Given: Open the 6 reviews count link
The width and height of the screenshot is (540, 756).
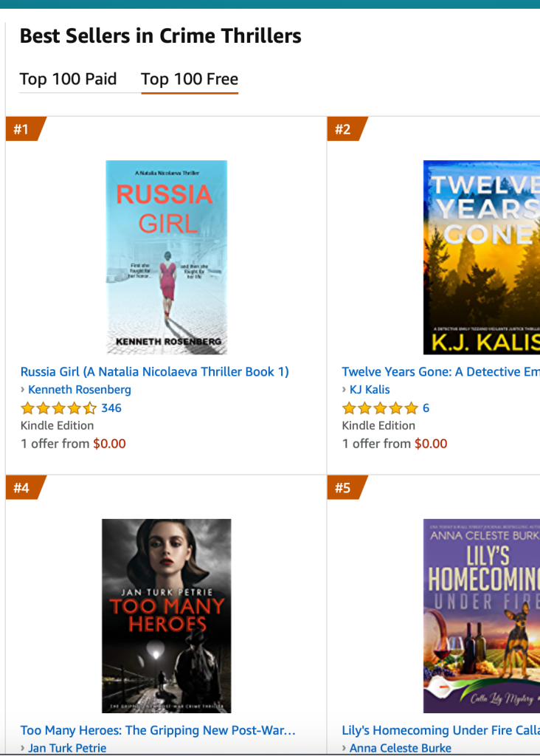Looking at the screenshot, I should (426, 408).
